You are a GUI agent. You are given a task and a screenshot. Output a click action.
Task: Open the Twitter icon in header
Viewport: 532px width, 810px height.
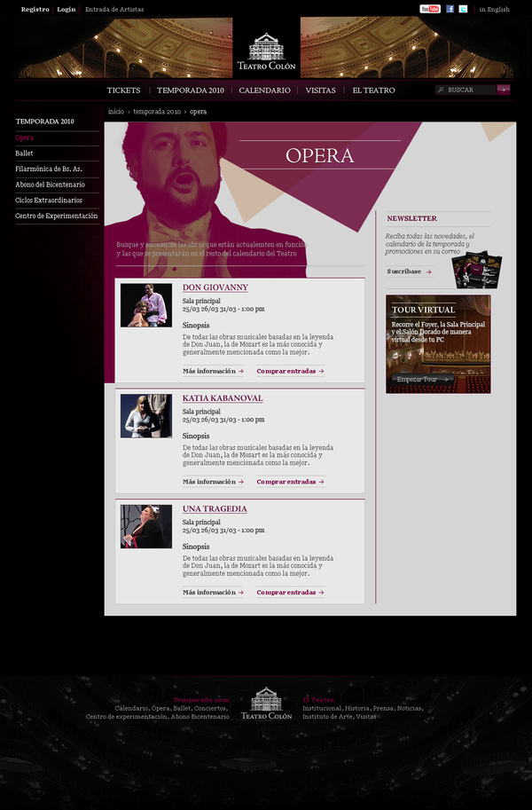pyautogui.click(x=464, y=9)
